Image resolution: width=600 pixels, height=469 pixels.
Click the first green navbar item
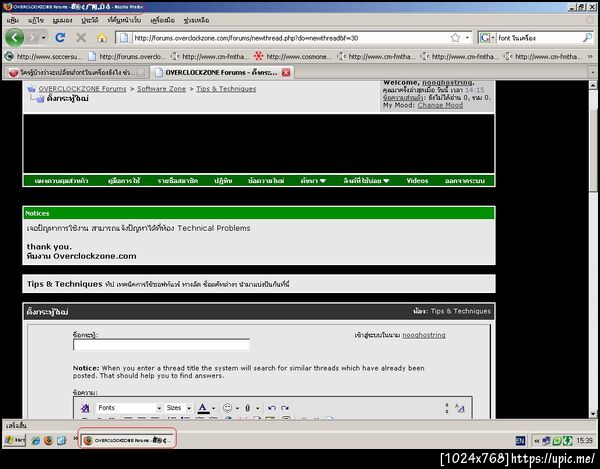pyautogui.click(x=61, y=181)
